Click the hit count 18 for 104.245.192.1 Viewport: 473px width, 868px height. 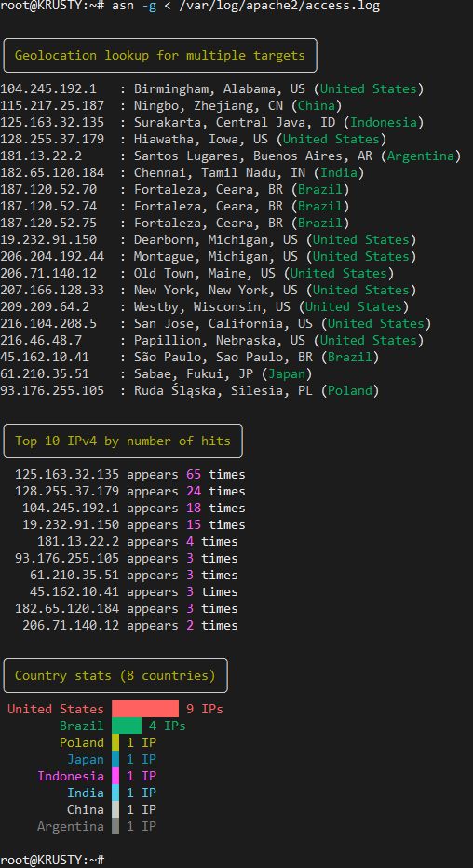click(x=194, y=508)
